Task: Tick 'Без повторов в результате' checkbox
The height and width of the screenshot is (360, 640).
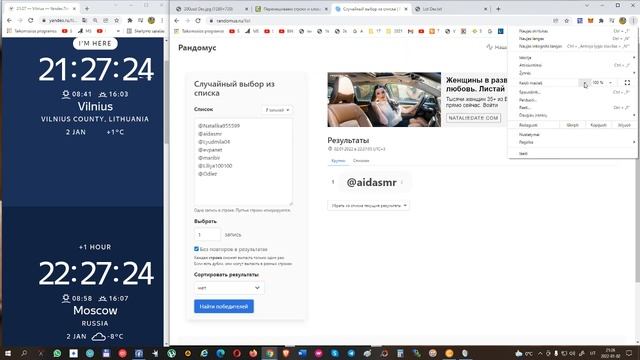Action: pyautogui.click(x=196, y=249)
